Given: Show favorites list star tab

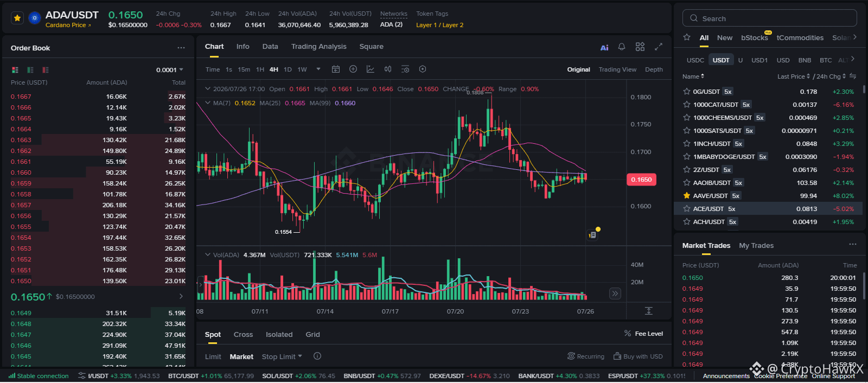Looking at the screenshot, I should click(687, 37).
